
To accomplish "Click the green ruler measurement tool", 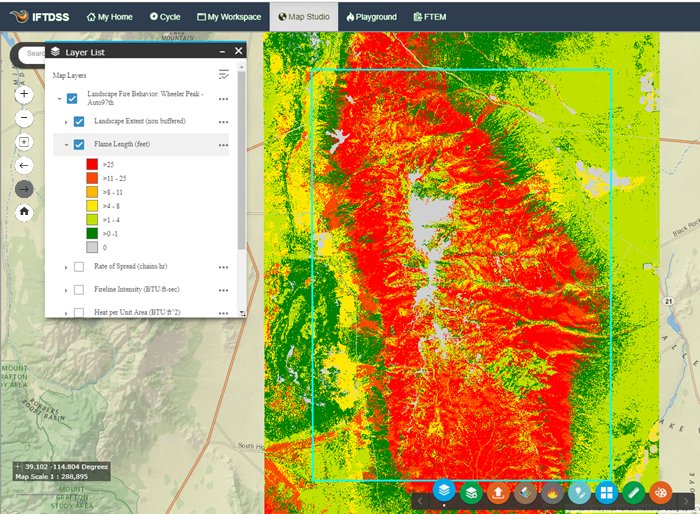I will [633, 492].
